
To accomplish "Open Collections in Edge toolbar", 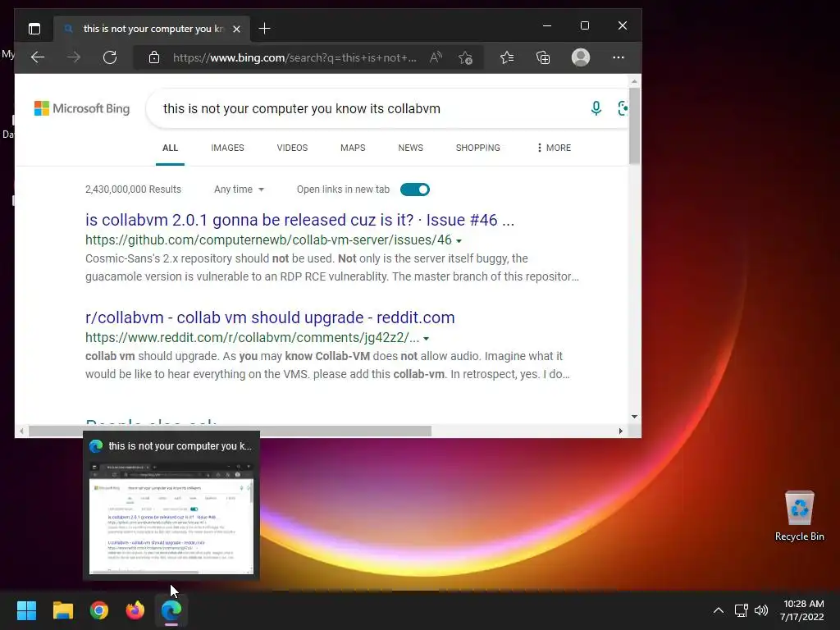I will point(543,57).
